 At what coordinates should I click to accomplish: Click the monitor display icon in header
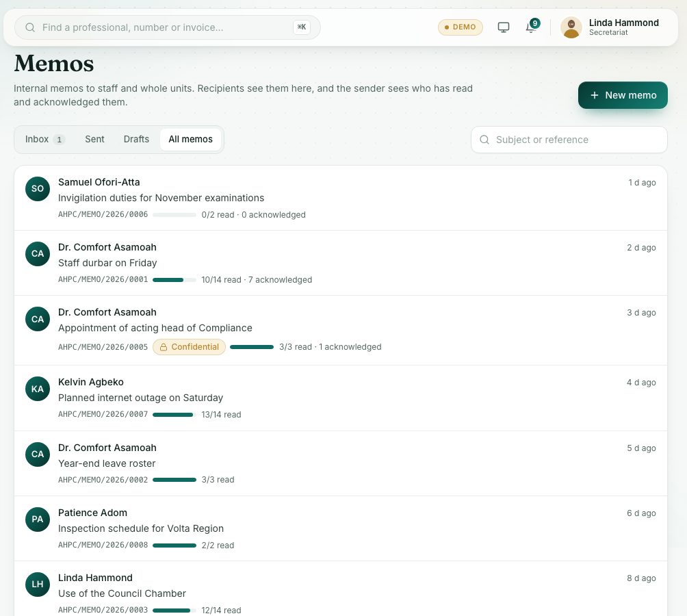[504, 27]
